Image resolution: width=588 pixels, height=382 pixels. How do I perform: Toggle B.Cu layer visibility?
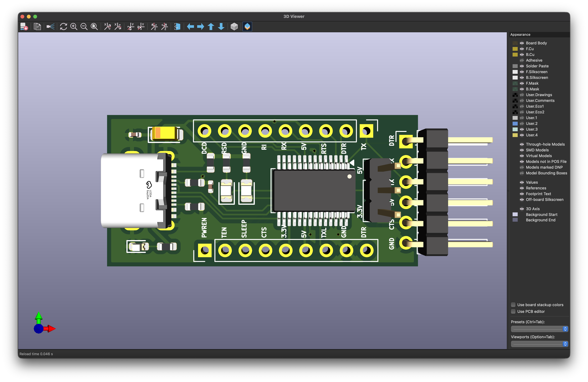click(x=522, y=55)
